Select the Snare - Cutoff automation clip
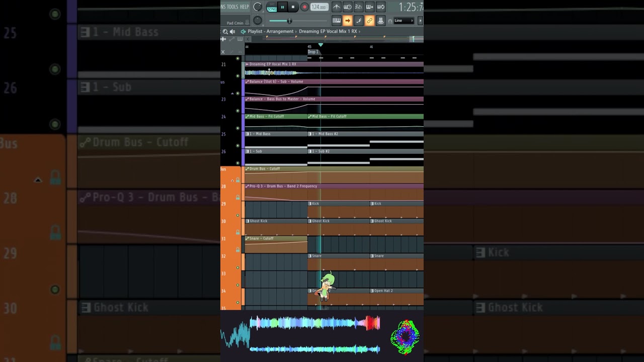Viewport: 644px width, 362px height. point(276,244)
